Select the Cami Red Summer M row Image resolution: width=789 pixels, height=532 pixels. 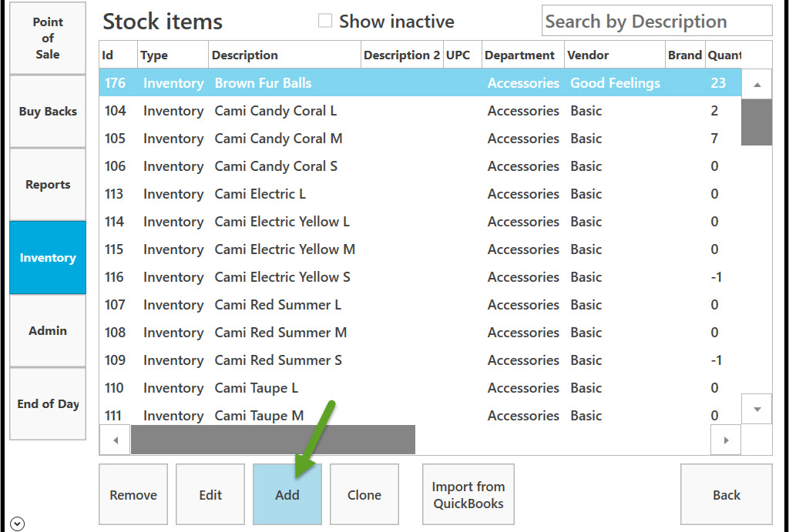pos(420,332)
